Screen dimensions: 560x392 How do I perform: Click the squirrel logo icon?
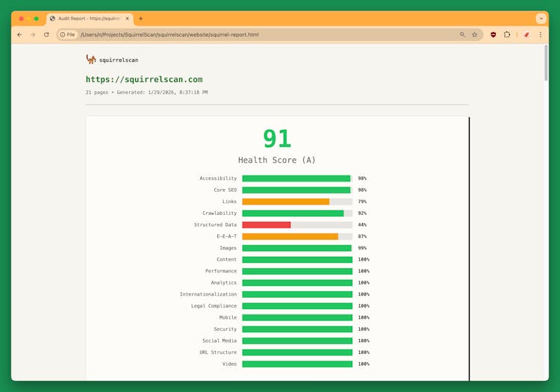(x=90, y=60)
